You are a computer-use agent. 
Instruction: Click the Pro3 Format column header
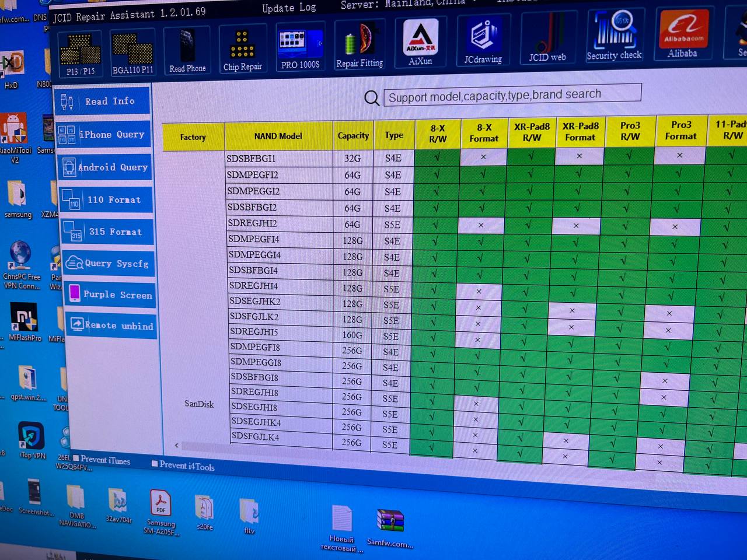680,130
